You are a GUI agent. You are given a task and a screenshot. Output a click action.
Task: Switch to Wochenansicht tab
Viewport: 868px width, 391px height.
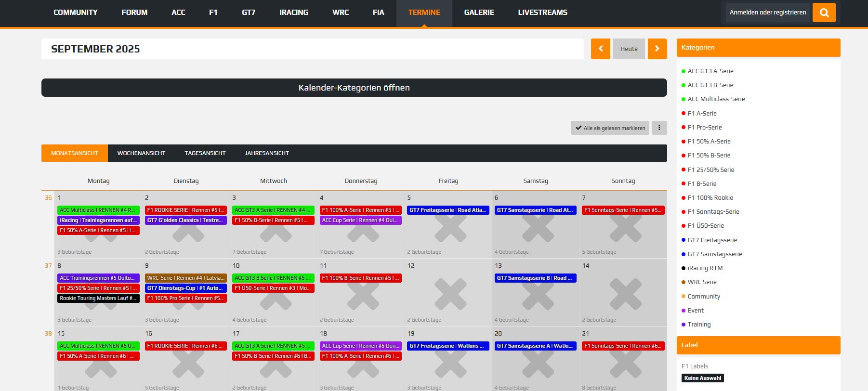tap(141, 153)
